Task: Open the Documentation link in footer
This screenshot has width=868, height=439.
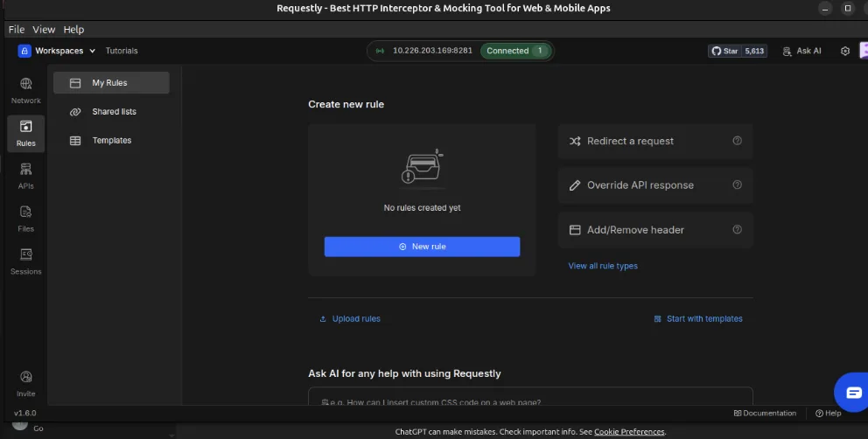Action: (765, 413)
